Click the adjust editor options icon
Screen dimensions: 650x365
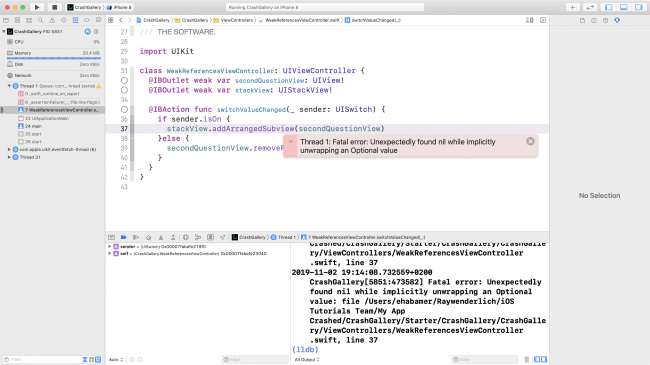[530, 20]
